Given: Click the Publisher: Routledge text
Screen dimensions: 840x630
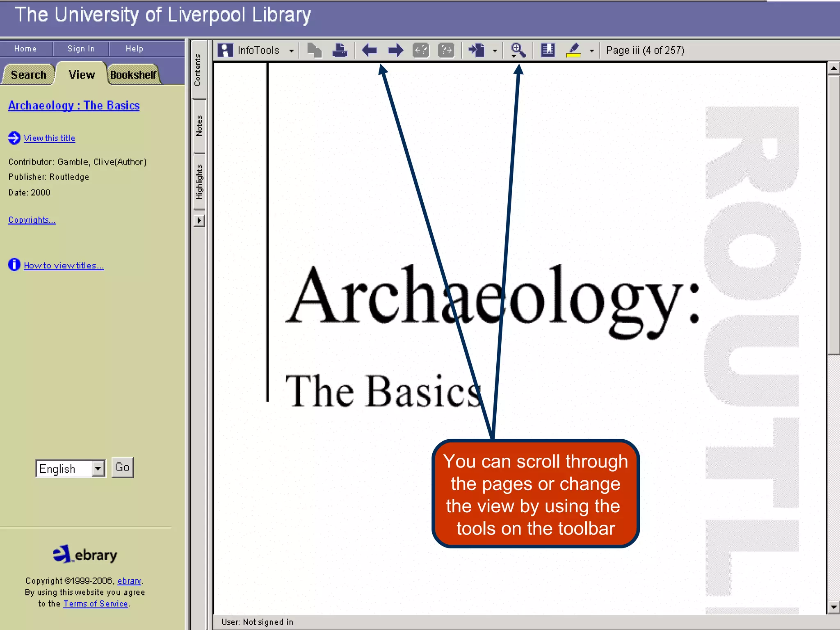Looking at the screenshot, I should pos(49,177).
